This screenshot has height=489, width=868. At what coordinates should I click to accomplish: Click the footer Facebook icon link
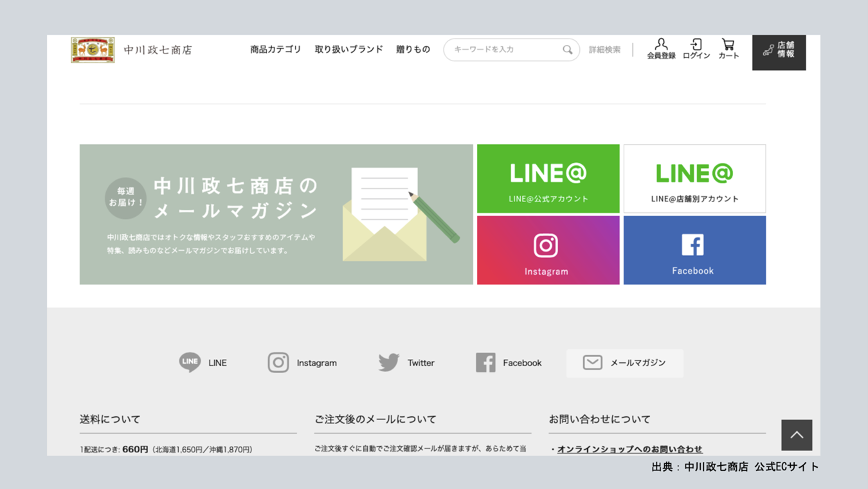(485, 362)
